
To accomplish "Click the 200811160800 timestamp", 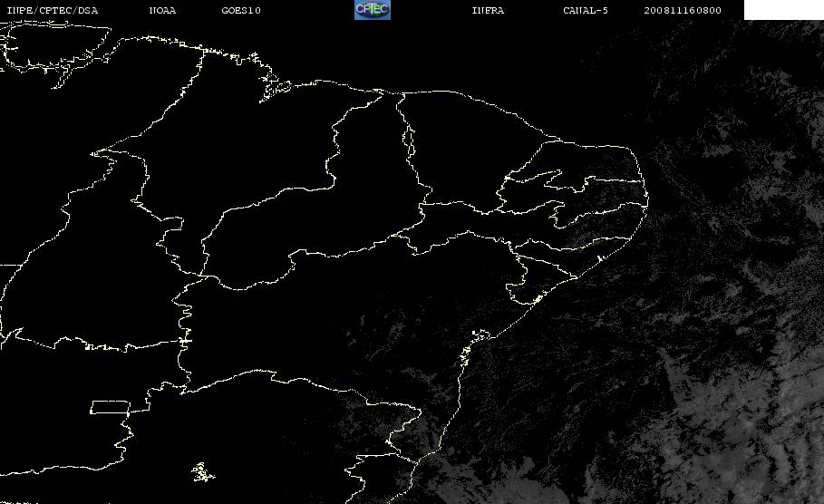I will pos(683,11).
